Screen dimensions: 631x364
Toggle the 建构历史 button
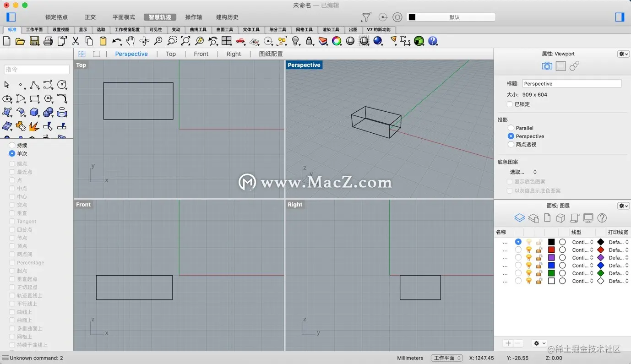tap(227, 17)
